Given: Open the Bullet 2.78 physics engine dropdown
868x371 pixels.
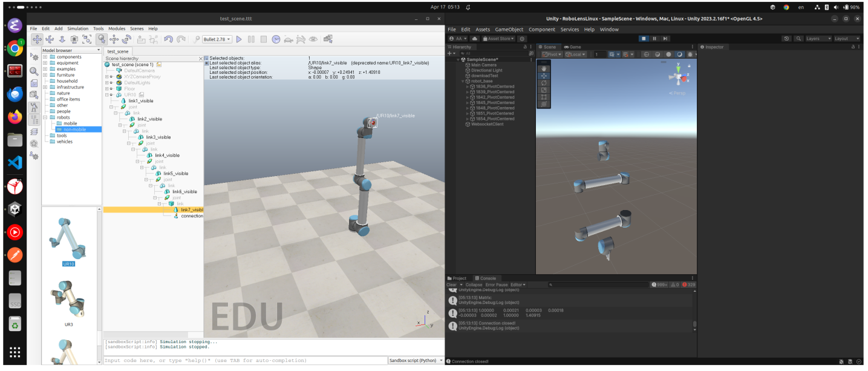Looking at the screenshot, I should click(217, 39).
